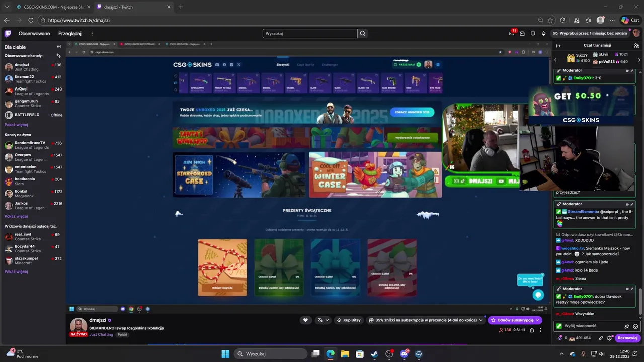
Task: Toggle notification bell settings dropdown
Action: 323,320
